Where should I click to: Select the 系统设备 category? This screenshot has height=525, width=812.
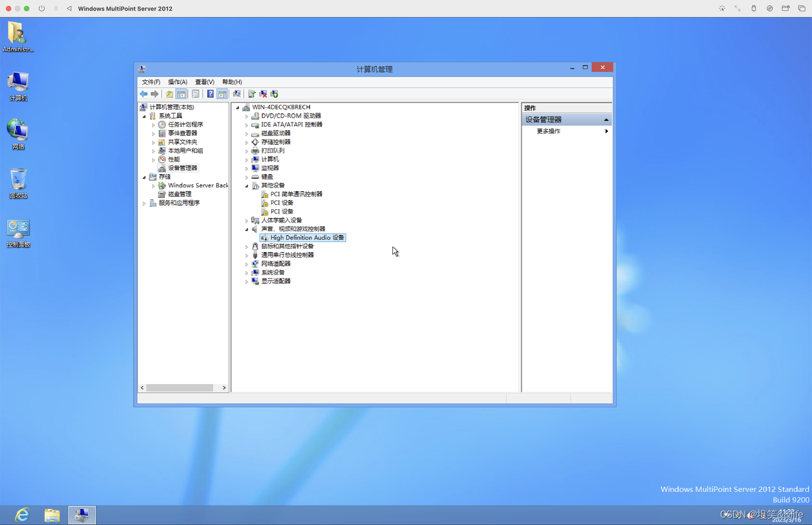click(x=273, y=272)
